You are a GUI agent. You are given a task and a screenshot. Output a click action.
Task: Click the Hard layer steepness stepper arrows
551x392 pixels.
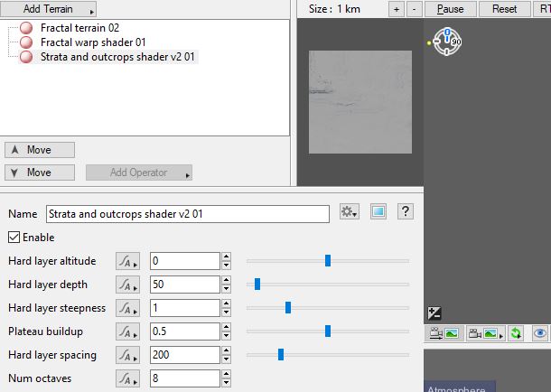(227, 308)
